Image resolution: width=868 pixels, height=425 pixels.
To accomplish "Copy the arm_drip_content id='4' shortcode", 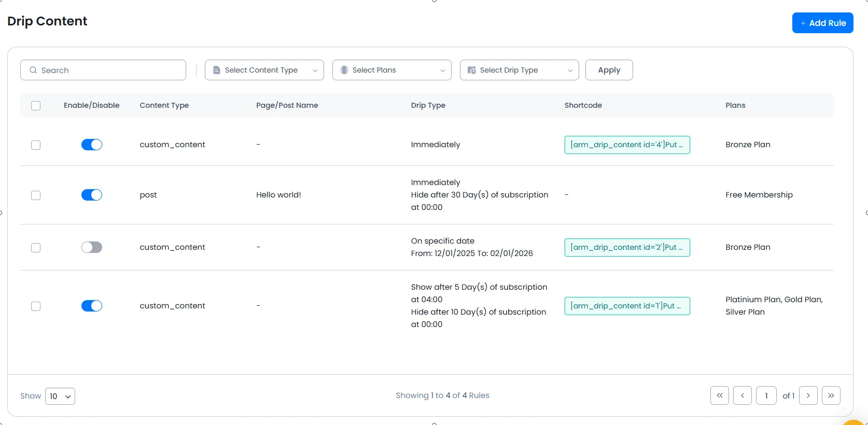I will click(627, 145).
